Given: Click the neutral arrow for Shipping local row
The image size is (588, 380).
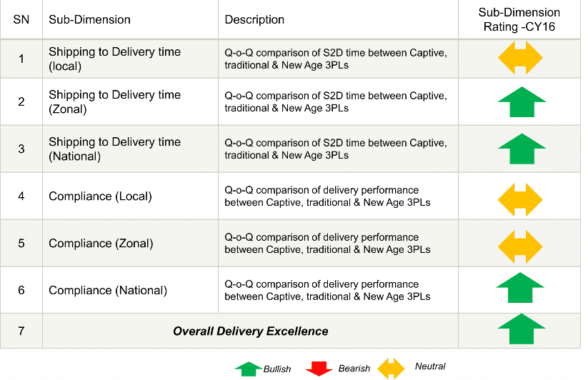Looking at the screenshot, I should pyautogui.click(x=520, y=58).
